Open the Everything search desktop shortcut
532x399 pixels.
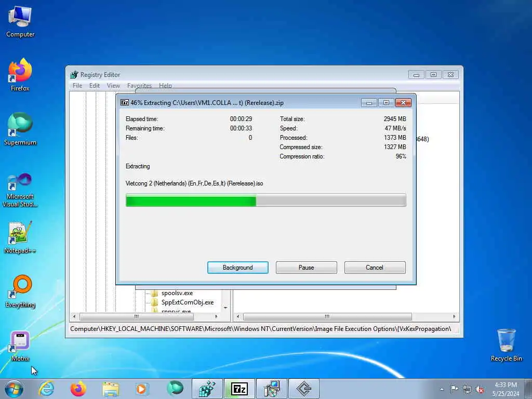[x=20, y=291]
